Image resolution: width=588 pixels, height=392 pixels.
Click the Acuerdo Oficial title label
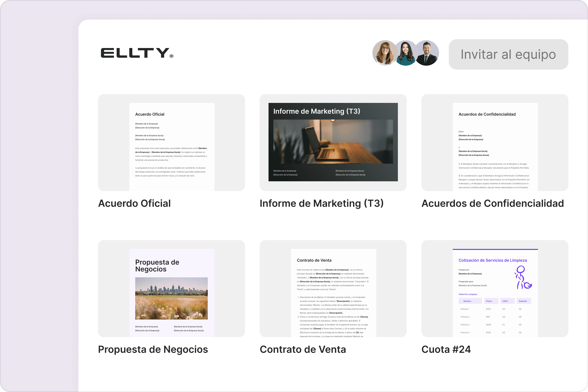(134, 203)
